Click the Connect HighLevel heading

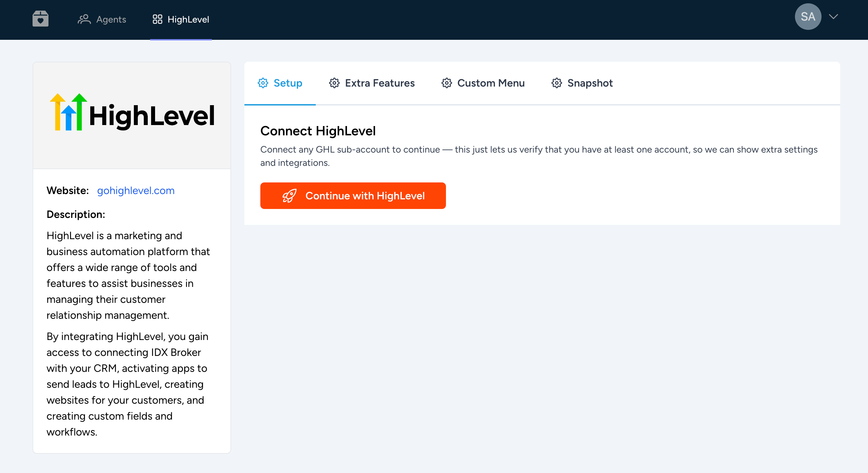[317, 131]
